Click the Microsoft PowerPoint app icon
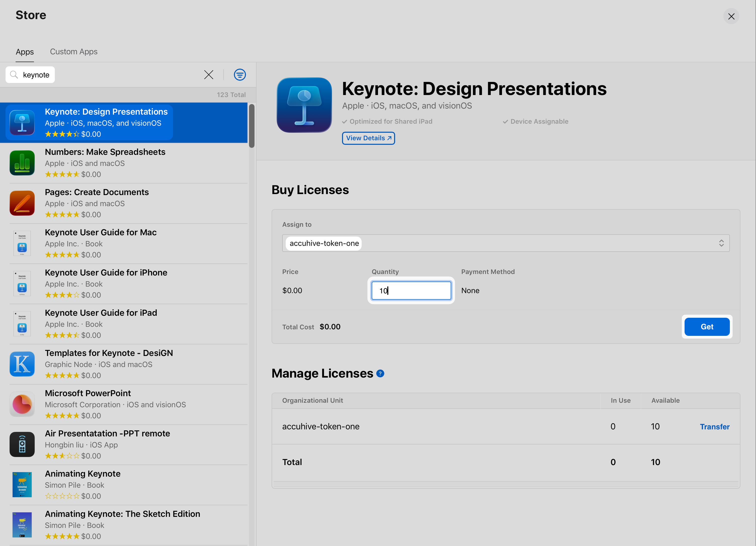Screen dimensions: 756x546 point(22,404)
